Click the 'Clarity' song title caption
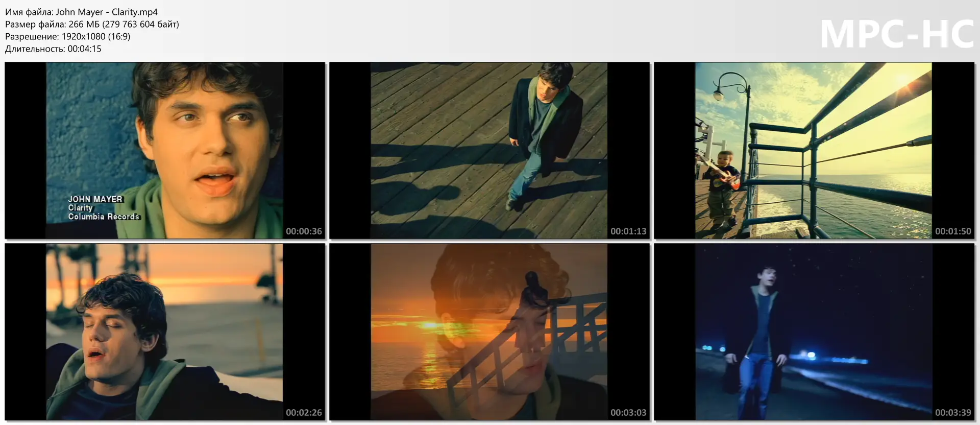Image resolution: width=980 pixels, height=425 pixels. (x=81, y=208)
